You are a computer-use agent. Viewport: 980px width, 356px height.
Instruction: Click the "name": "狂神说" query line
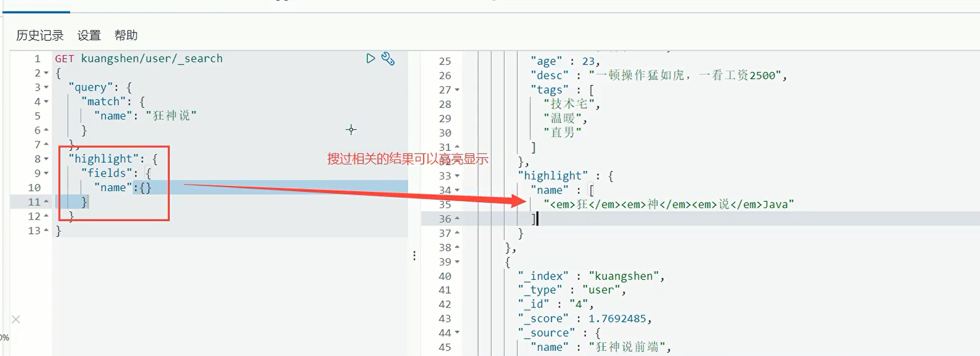coord(146,116)
